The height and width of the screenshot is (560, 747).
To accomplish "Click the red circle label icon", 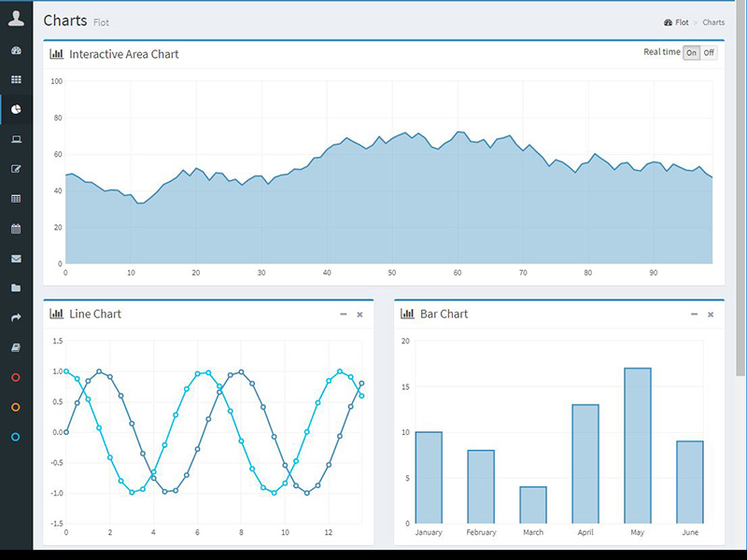I will [16, 378].
